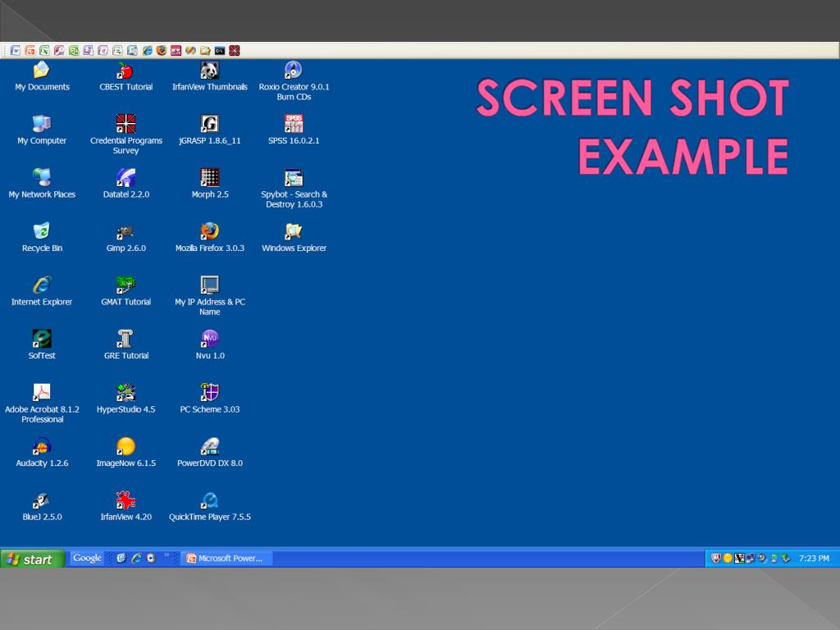The width and height of the screenshot is (840, 630).
Task: Select the PC Scheme 3.03 icon
Action: click(x=209, y=399)
